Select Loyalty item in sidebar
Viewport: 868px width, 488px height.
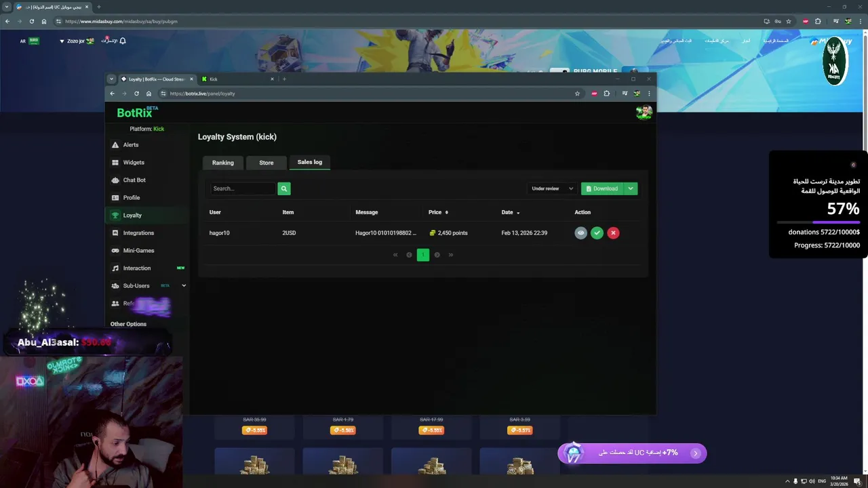[x=148, y=215]
